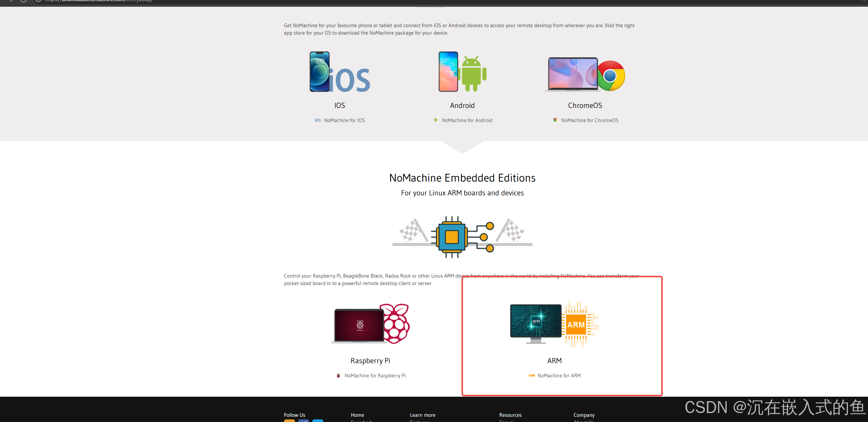Click the ChromeOS heading text

585,105
